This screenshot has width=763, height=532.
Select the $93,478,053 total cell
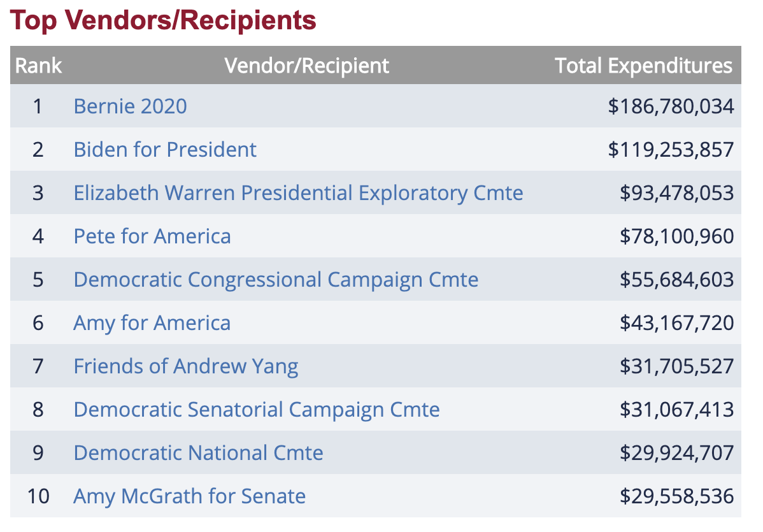point(676,192)
